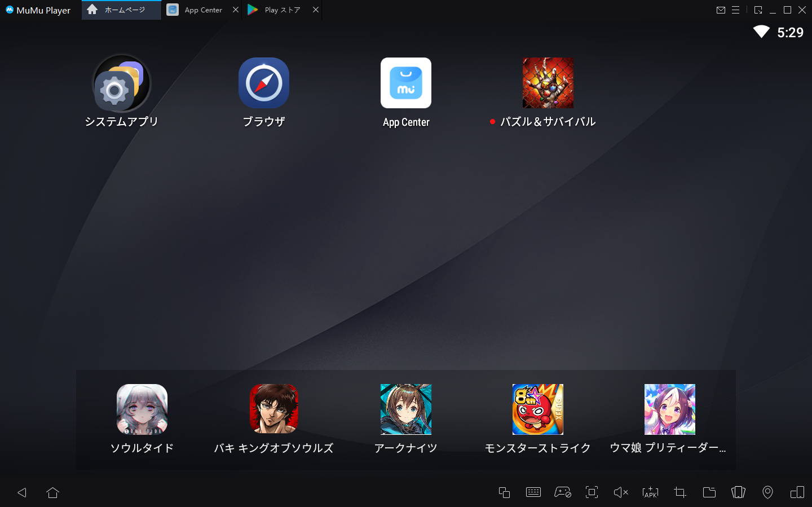Open ウマ娘 プリティーダー game icon
Screen dimensions: 812x507
coord(670,409)
